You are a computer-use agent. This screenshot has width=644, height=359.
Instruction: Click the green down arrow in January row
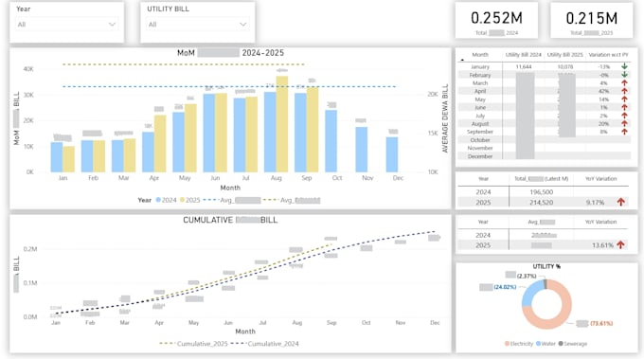[x=624, y=66]
